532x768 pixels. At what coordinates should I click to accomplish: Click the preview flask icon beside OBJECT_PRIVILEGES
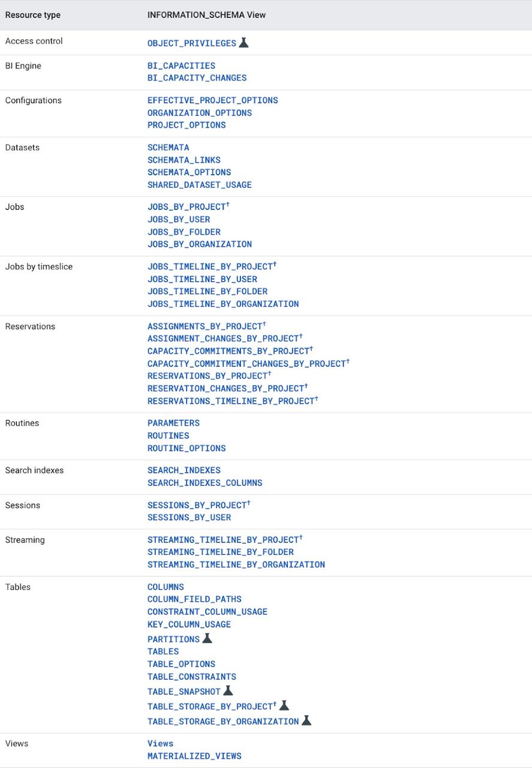pyautogui.click(x=244, y=43)
